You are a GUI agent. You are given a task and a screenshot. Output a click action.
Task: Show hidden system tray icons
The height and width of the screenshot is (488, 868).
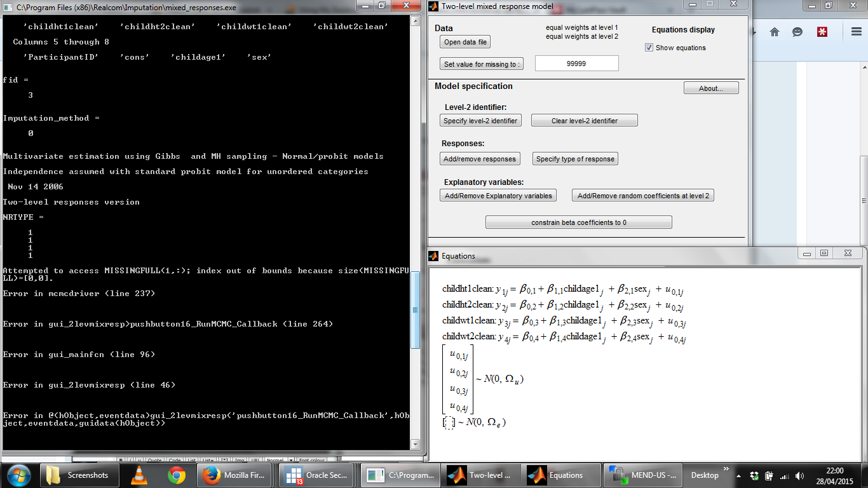pos(739,475)
